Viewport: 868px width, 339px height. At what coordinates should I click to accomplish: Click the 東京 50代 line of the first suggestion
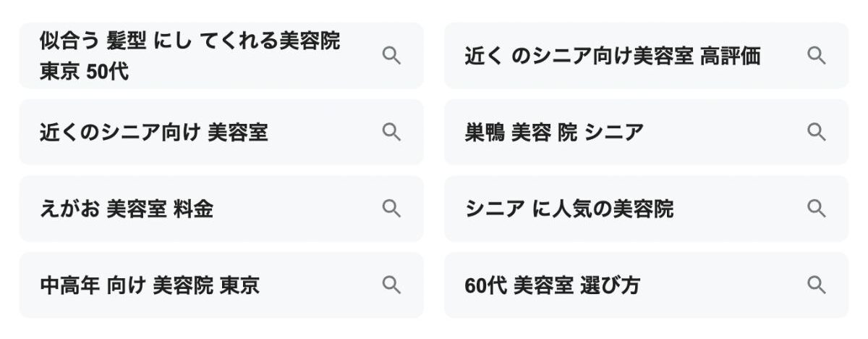[84, 72]
